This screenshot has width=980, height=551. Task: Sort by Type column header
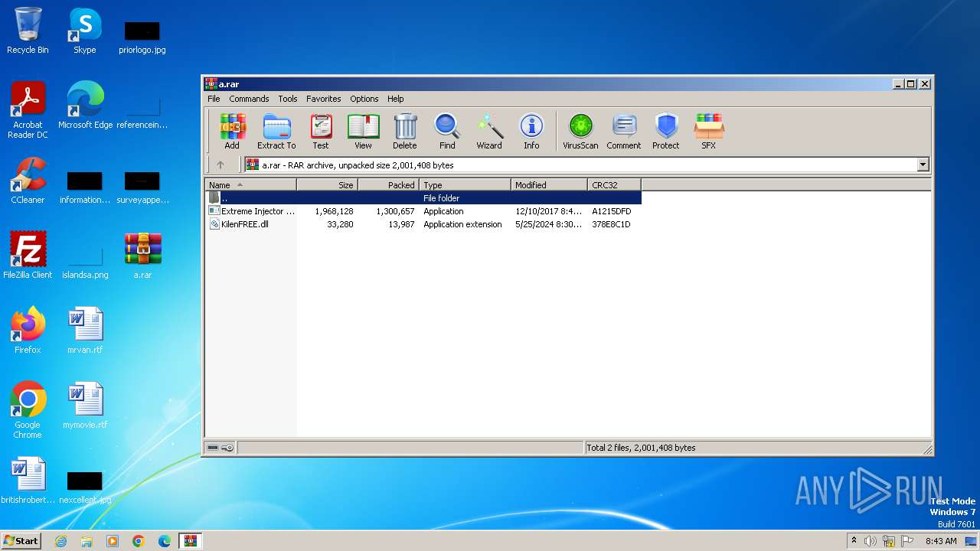[465, 184]
